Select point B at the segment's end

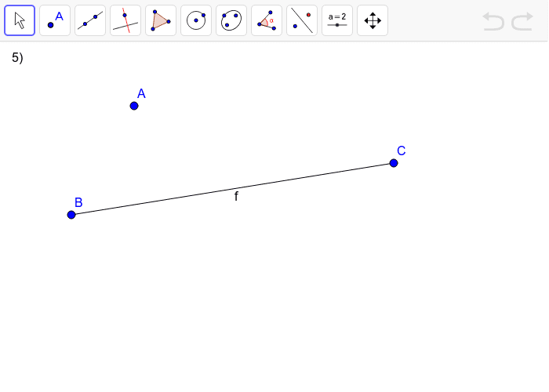tap(71, 215)
